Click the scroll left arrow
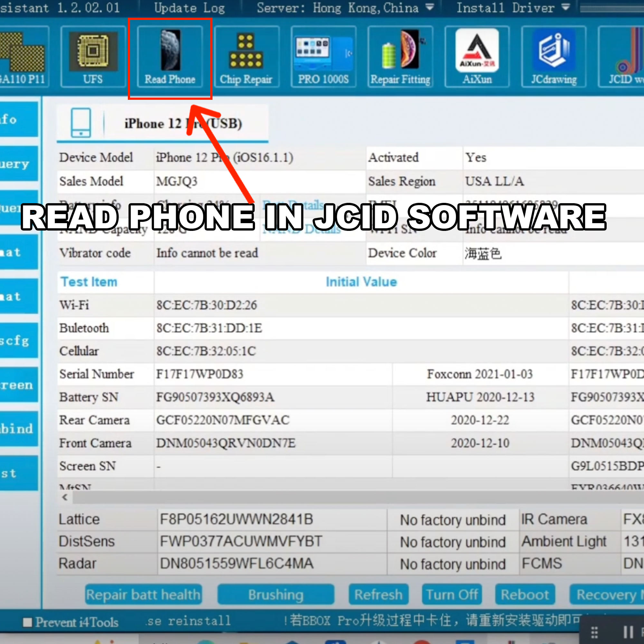The width and height of the screenshot is (644, 644). tap(65, 497)
